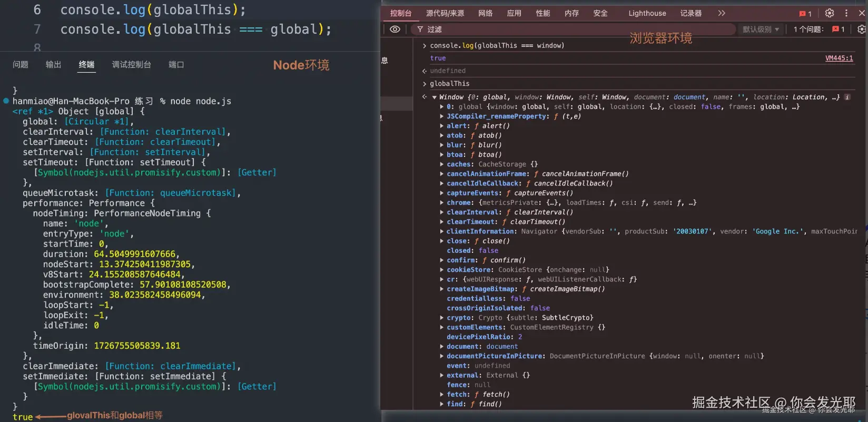Image resolution: width=868 pixels, height=422 pixels.
Task: Expand the document property
Action: [442, 347]
